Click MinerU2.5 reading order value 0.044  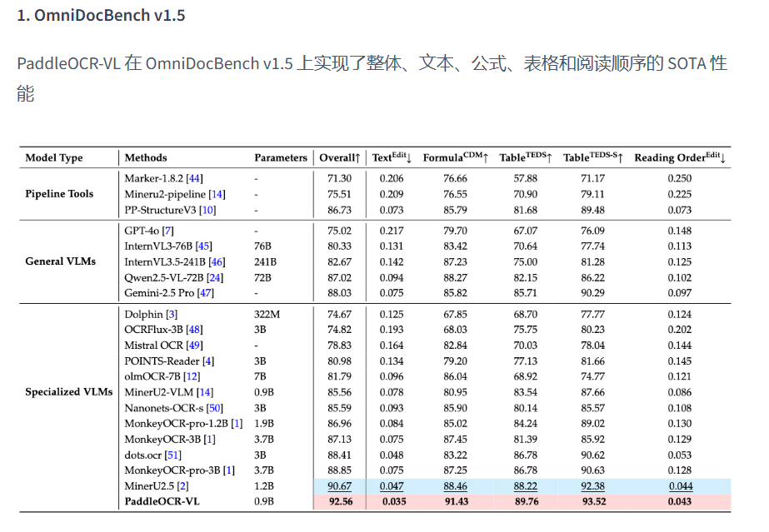coord(681,486)
